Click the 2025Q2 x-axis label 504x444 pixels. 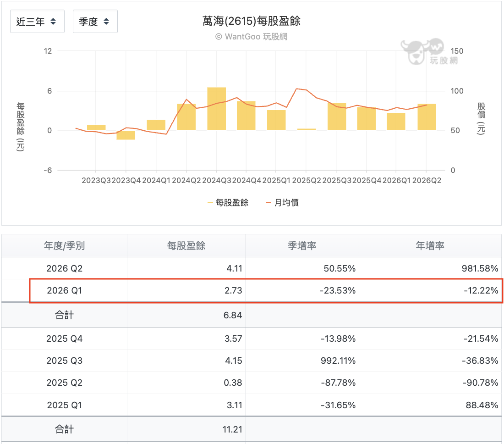click(x=307, y=181)
